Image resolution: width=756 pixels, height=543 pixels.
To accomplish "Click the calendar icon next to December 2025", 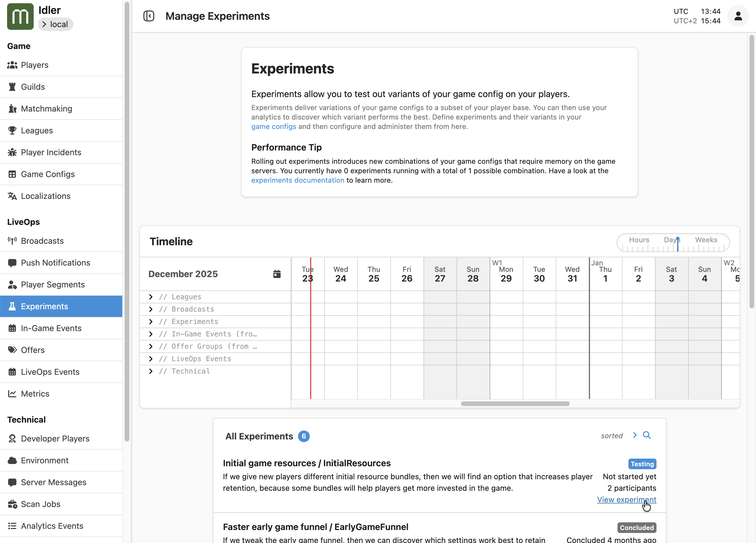I will click(x=277, y=274).
